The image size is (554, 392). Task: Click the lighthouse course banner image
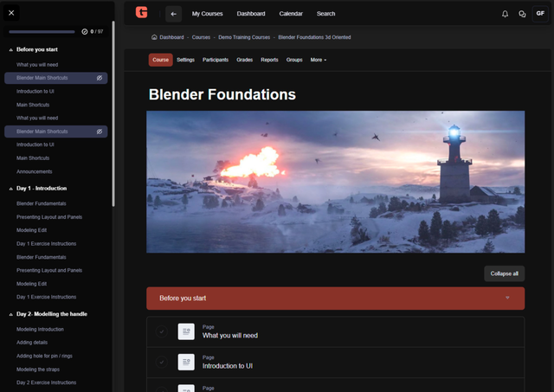[335, 182]
